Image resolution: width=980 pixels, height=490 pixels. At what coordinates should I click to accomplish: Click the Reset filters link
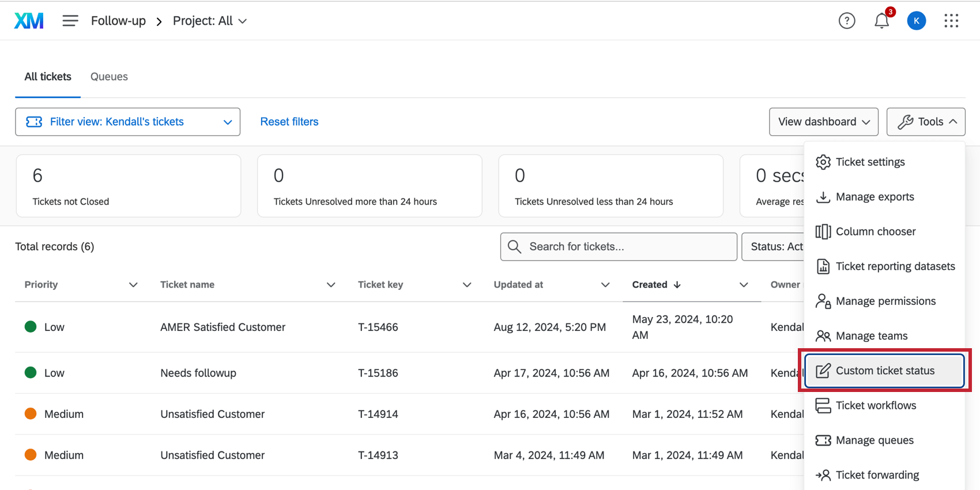pos(289,122)
